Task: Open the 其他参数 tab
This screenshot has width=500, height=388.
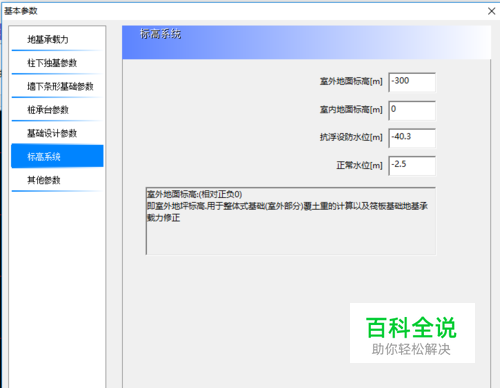Action: click(57, 180)
